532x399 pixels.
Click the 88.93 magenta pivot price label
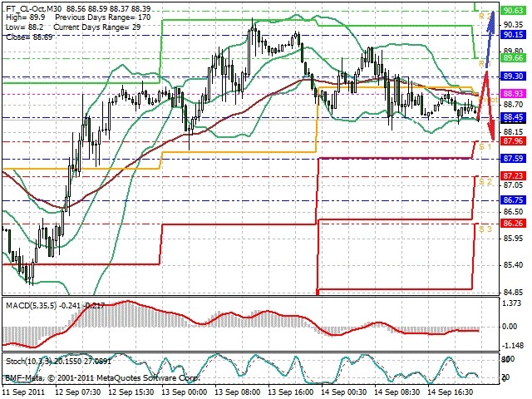513,94
